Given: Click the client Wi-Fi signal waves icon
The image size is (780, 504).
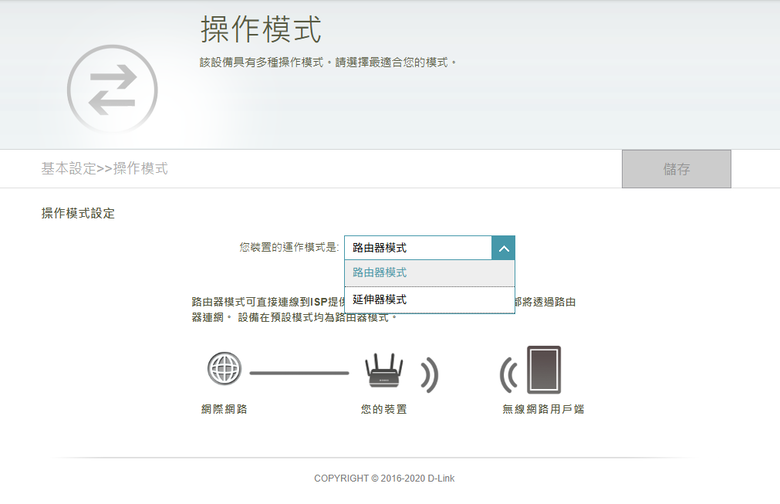Looking at the screenshot, I should 508,375.
